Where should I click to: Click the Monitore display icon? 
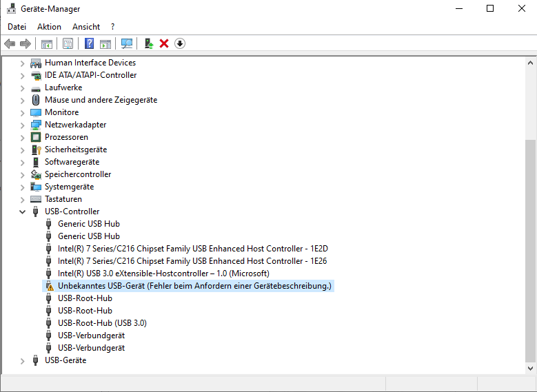[36, 112]
